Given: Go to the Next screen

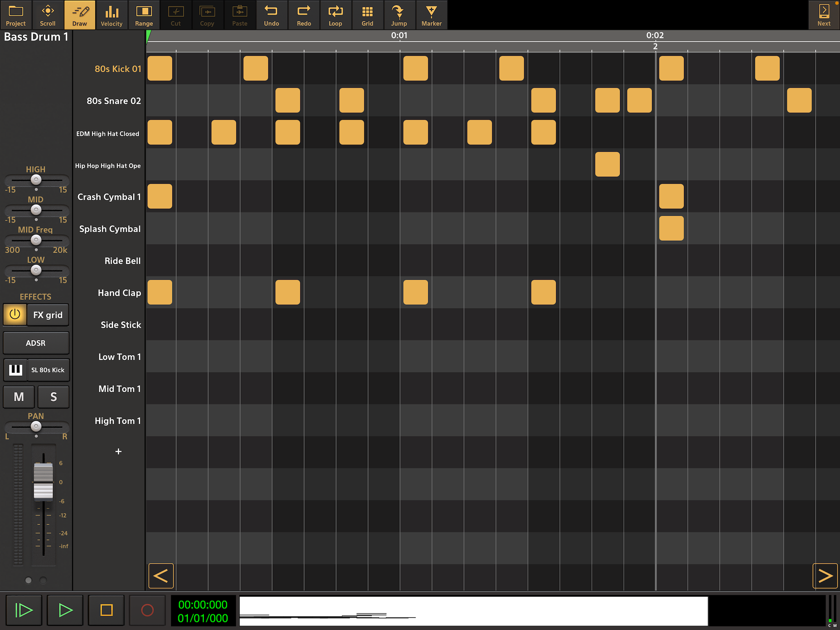Looking at the screenshot, I should 824,15.
